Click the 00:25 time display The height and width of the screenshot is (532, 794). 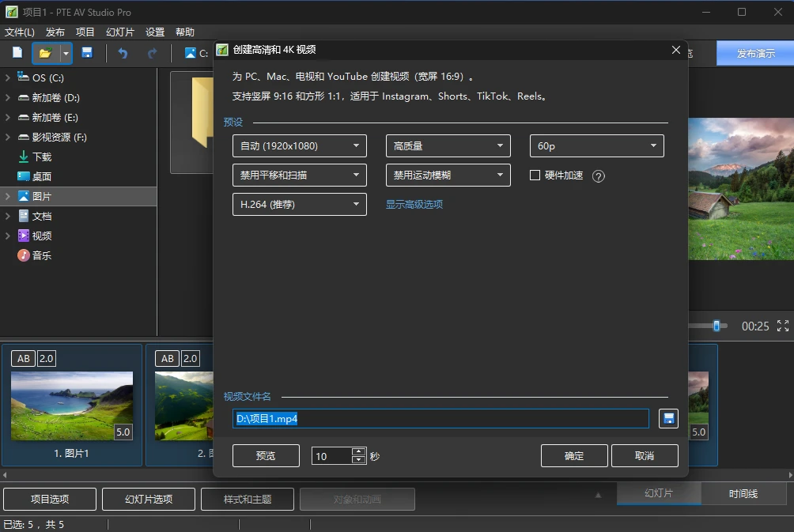pos(755,326)
